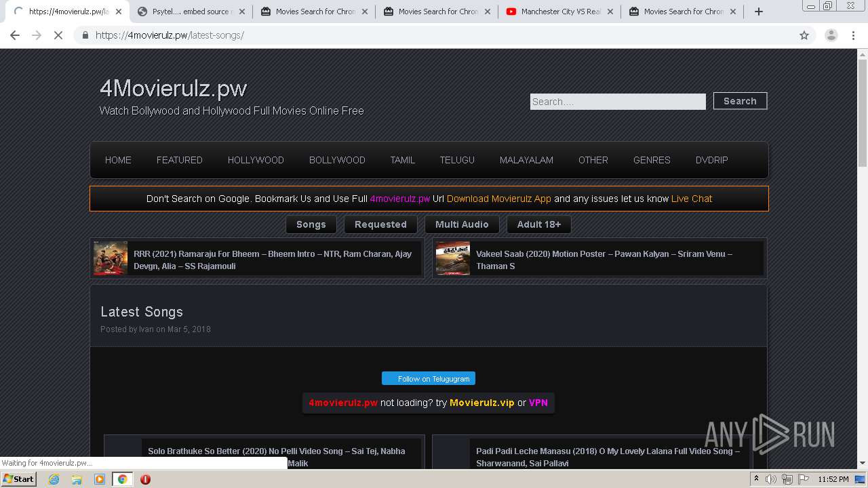Close the 4movierulz.pw tab
Viewport: 868px width, 488px height.
click(x=119, y=12)
